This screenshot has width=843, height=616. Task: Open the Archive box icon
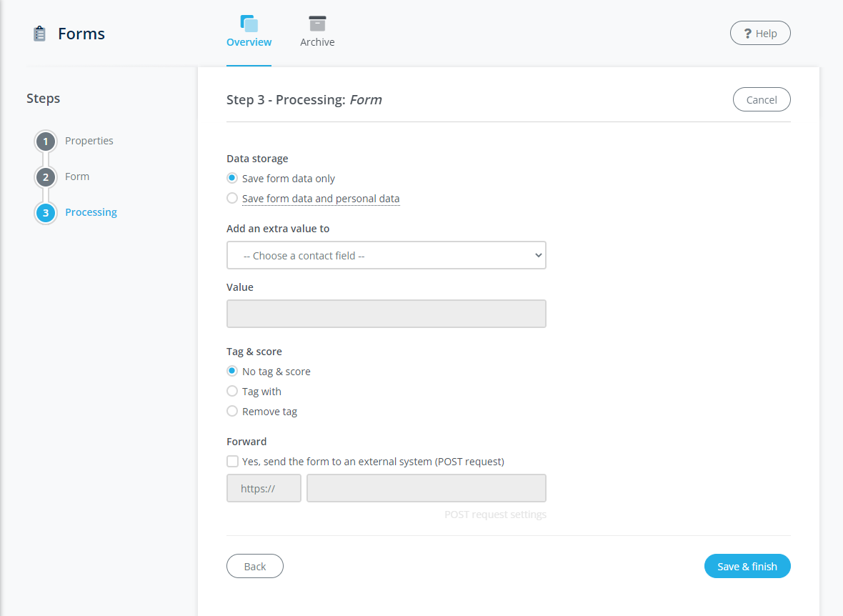pyautogui.click(x=317, y=24)
